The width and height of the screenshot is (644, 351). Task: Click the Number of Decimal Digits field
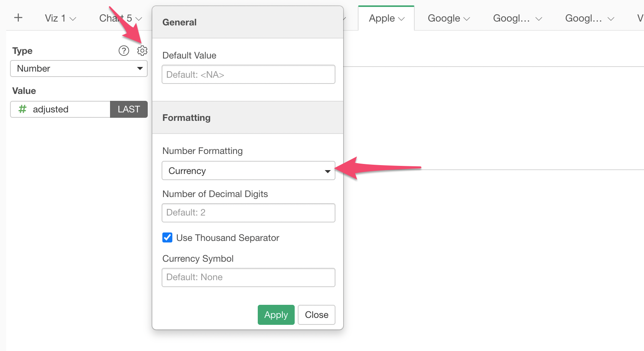[x=249, y=213]
